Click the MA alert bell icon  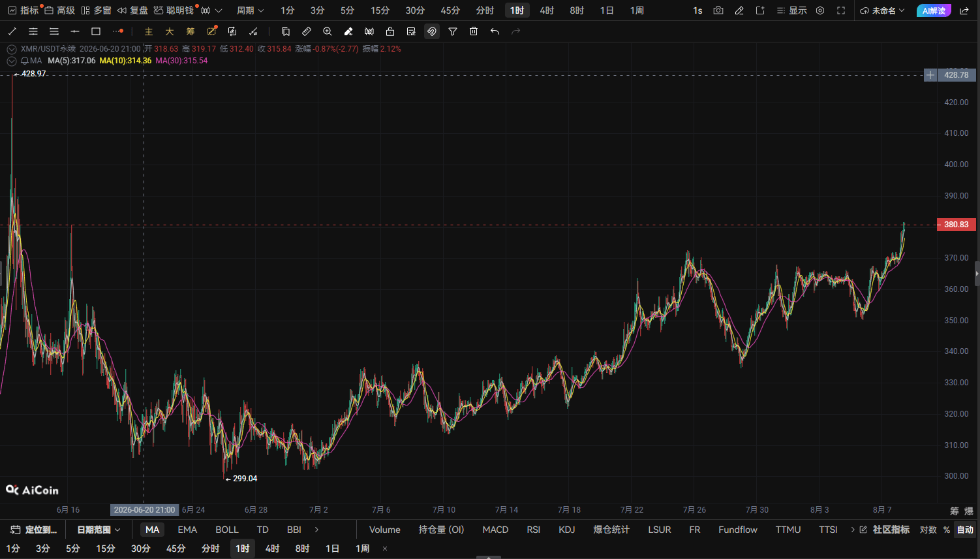(25, 61)
